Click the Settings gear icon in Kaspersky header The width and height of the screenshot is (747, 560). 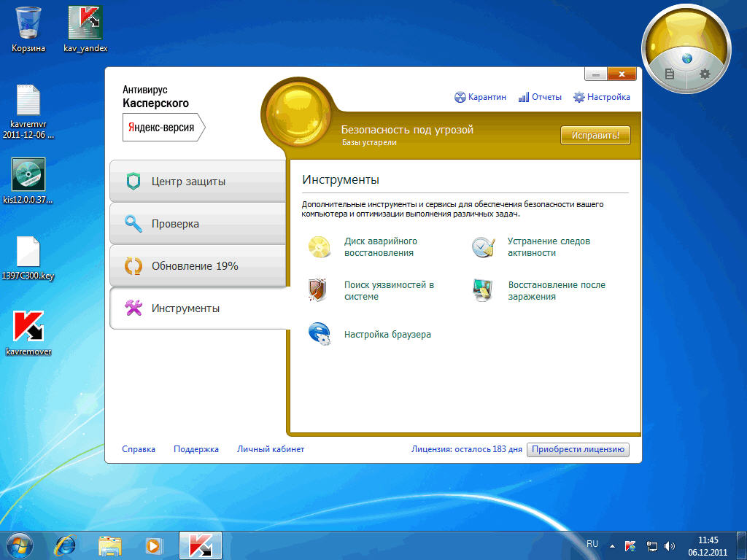[578, 97]
